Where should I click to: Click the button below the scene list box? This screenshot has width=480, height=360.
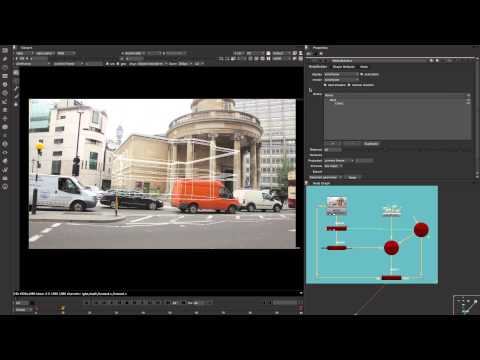pos(371,144)
